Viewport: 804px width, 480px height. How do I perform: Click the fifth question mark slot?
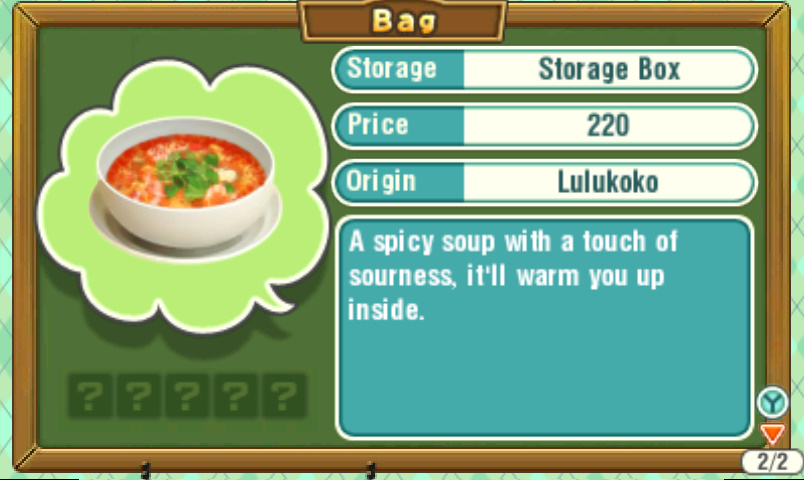[285, 395]
